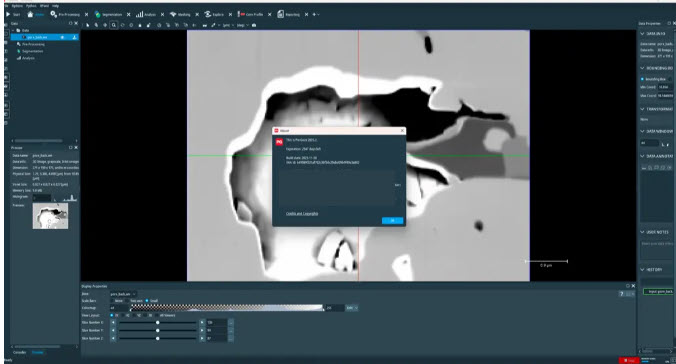Open Credits and Copyright link
The height and width of the screenshot is (364, 676).
[302, 213]
